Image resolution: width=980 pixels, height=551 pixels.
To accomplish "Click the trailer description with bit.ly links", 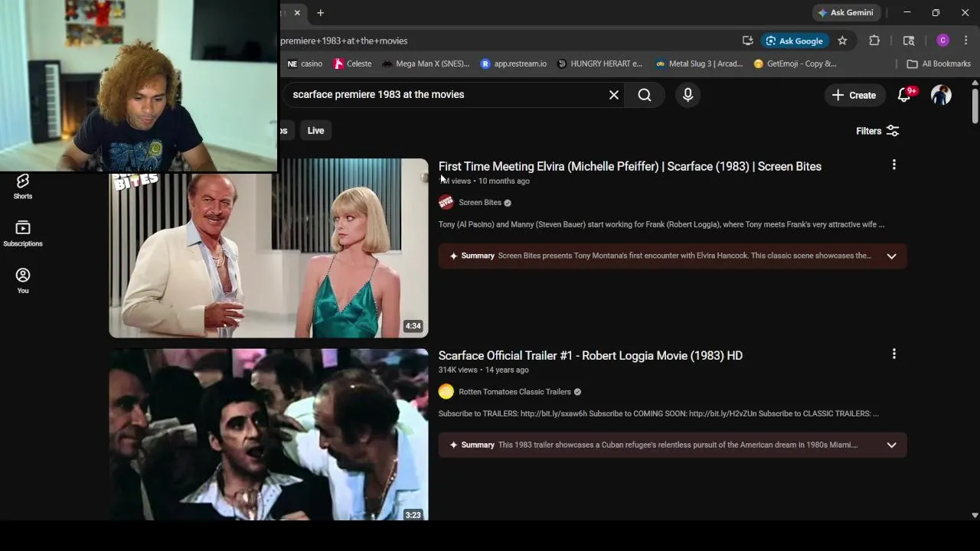I will pyautogui.click(x=658, y=413).
